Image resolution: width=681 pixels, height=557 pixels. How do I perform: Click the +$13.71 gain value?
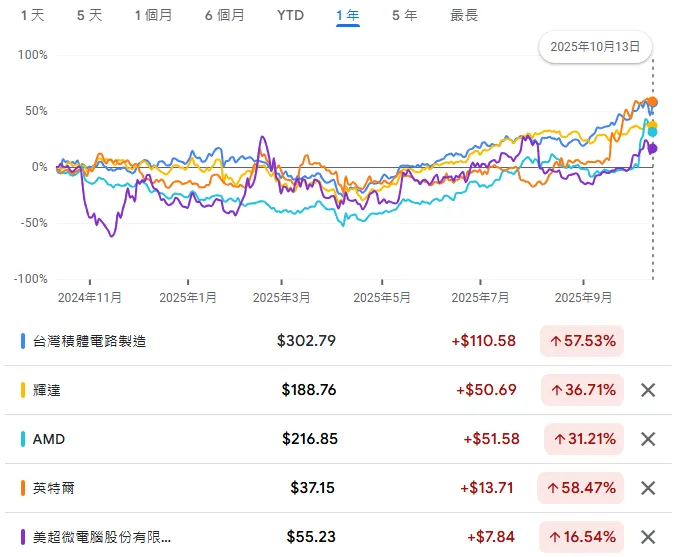487,488
